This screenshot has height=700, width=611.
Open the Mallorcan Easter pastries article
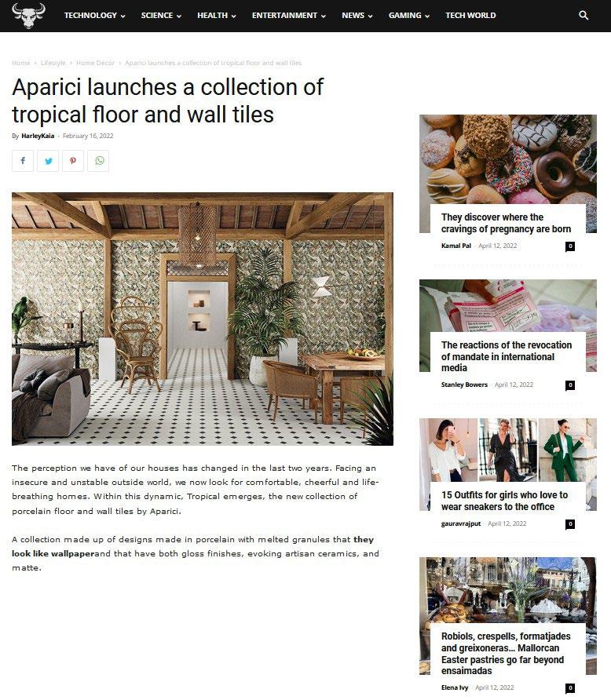[506, 653]
